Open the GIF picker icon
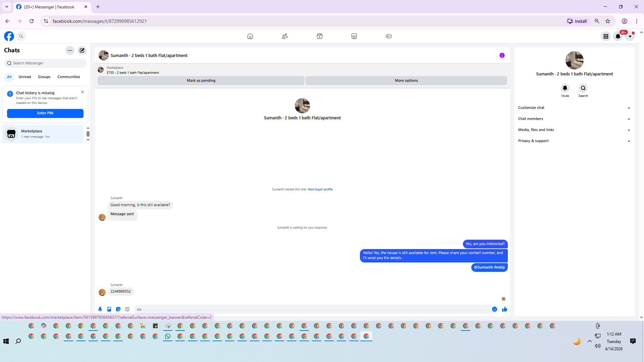This screenshot has height=362, width=644. click(x=127, y=309)
